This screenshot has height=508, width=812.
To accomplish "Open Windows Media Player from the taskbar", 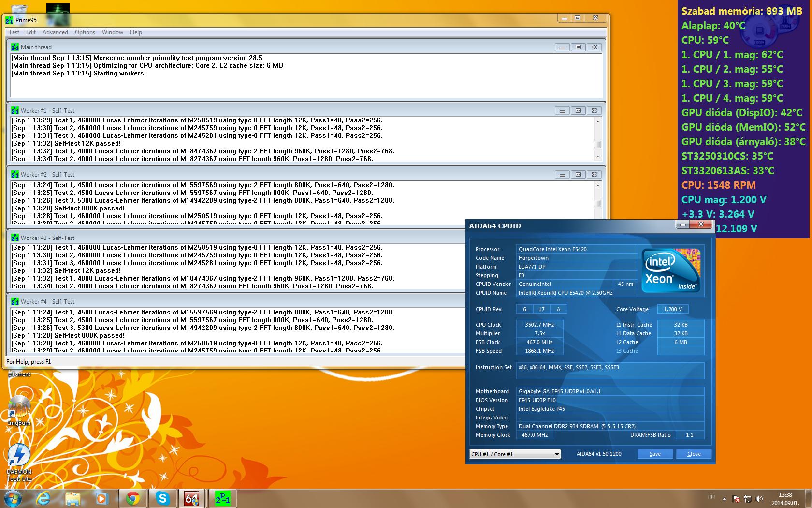I will (101, 498).
